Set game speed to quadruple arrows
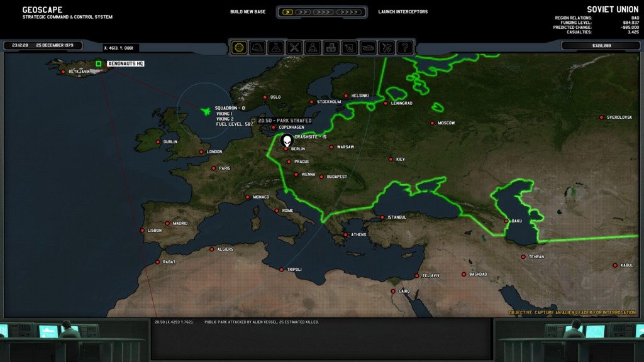Image resolution: width=644 pixels, height=362 pixels. tap(348, 12)
